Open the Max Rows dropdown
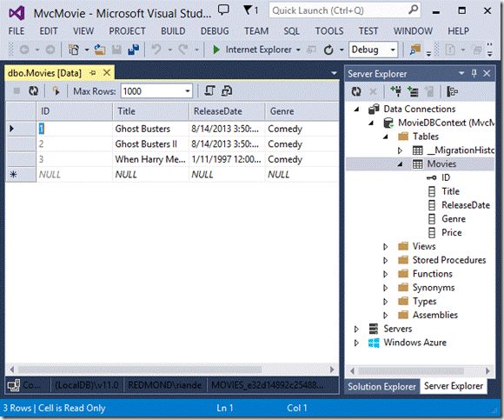The width and height of the screenshot is (504, 420). pos(188,91)
